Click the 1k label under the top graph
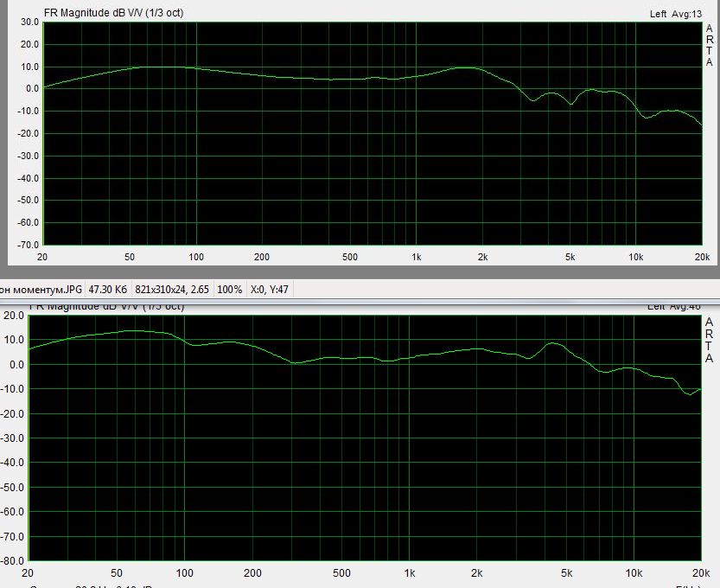The height and width of the screenshot is (588, 720). tap(416, 257)
